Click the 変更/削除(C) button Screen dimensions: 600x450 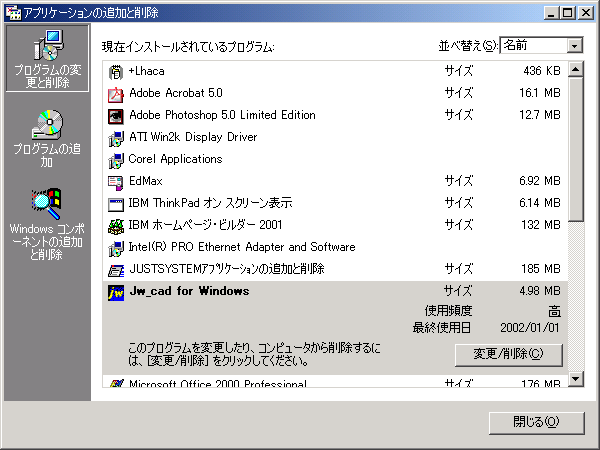point(509,355)
